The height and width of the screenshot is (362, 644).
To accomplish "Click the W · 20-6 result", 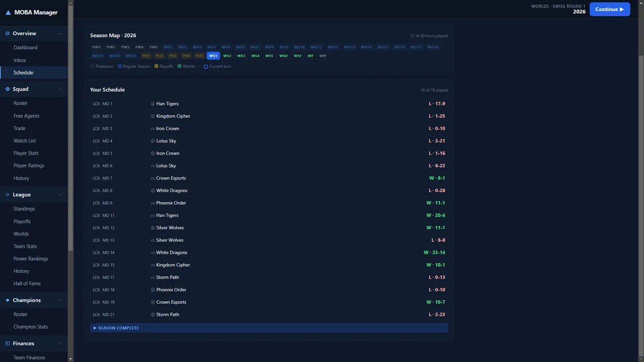I will point(436,215).
